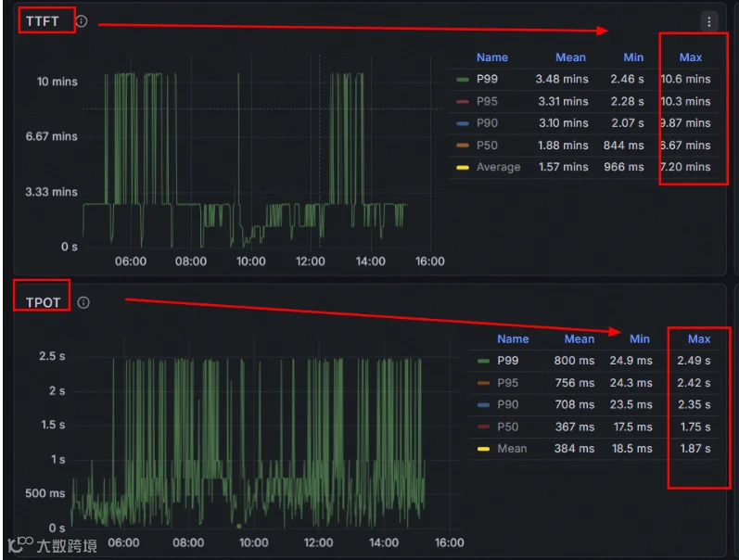Screen dimensions: 739x560
Task: Click the 844 ms min value for P50
Action: click(623, 146)
